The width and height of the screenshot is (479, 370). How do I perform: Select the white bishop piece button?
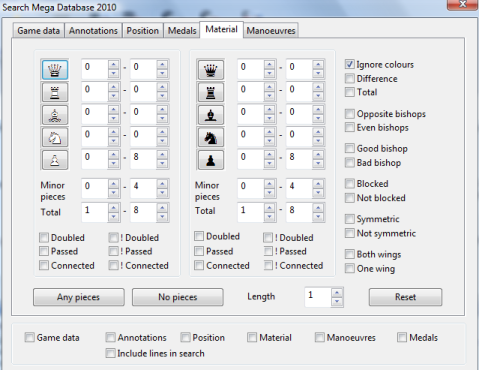[55, 115]
